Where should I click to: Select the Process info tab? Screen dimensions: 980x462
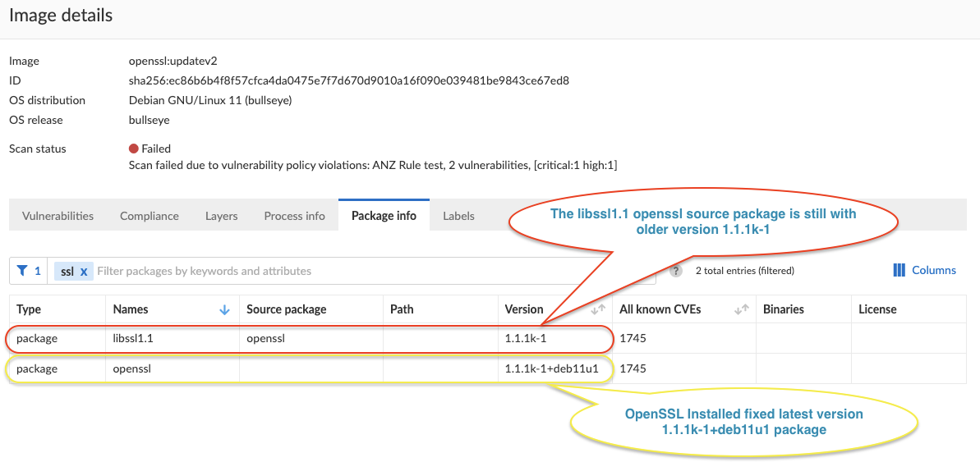click(x=294, y=216)
